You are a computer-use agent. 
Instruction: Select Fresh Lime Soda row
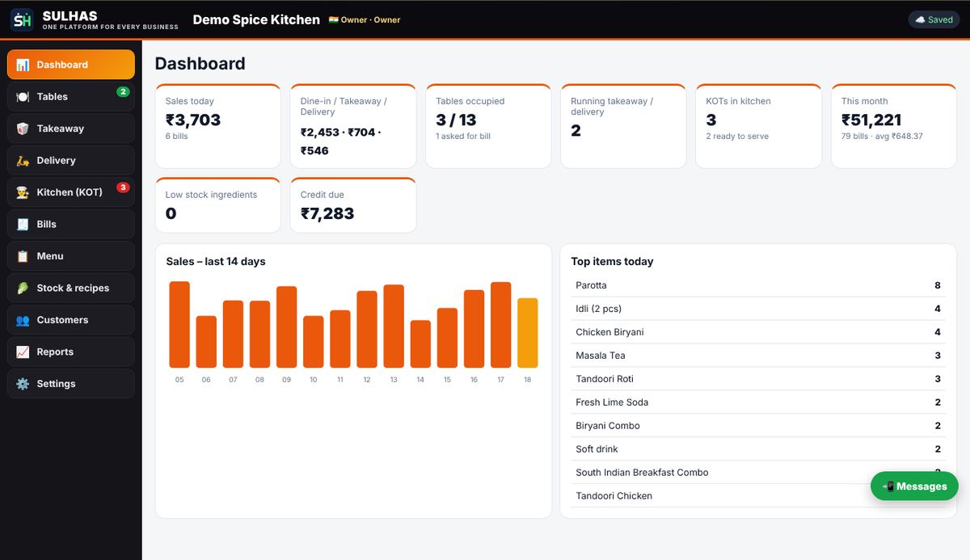[x=758, y=402]
